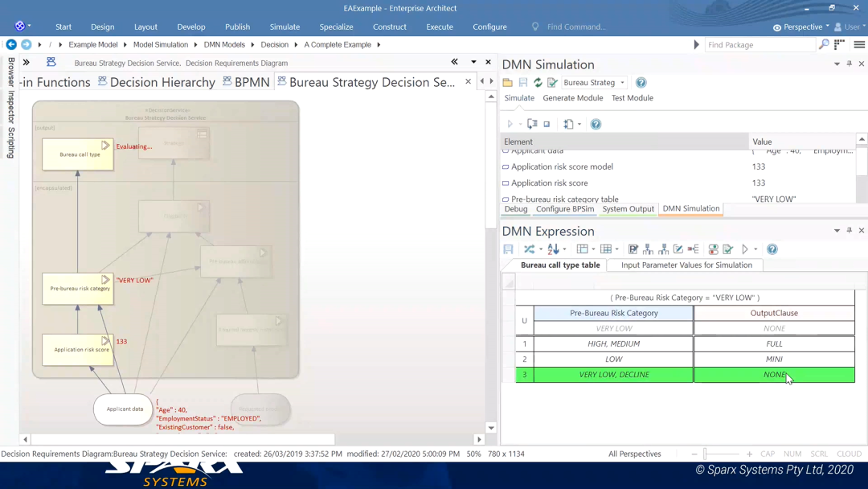Click the second hierarchy icon in DMN Expression
Viewport: 868px width, 489px height.
coord(663,249)
